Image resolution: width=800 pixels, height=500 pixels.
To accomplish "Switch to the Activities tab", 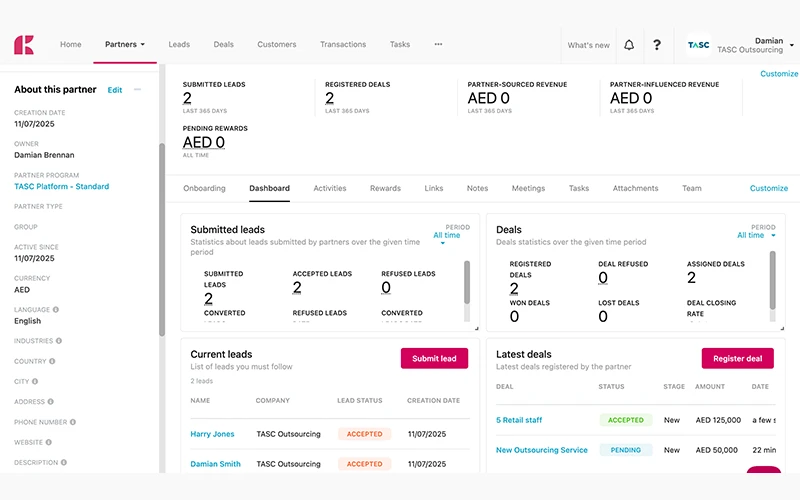I will (330, 188).
